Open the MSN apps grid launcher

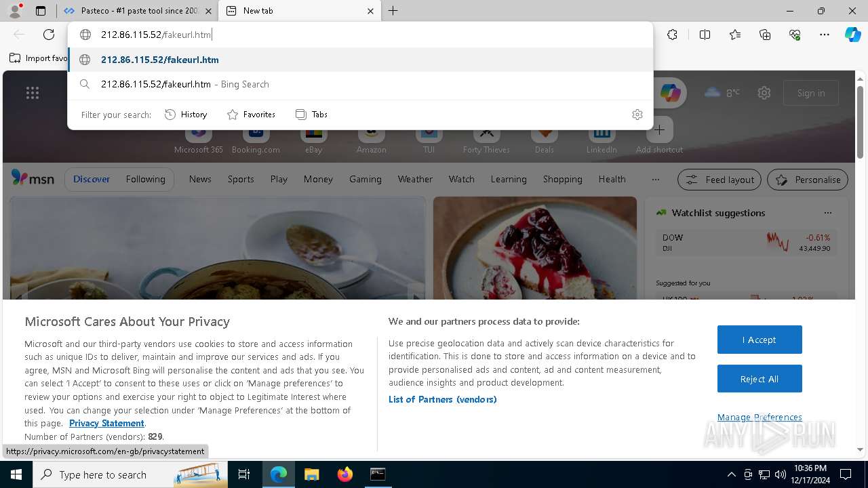pos(33,93)
